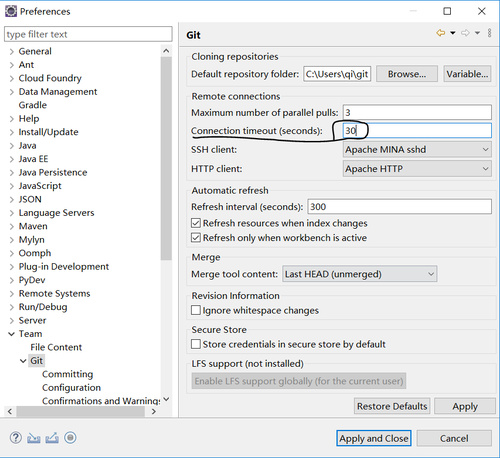The width and height of the screenshot is (500, 458).
Task: Select Java EE preference page
Action: tap(33, 159)
